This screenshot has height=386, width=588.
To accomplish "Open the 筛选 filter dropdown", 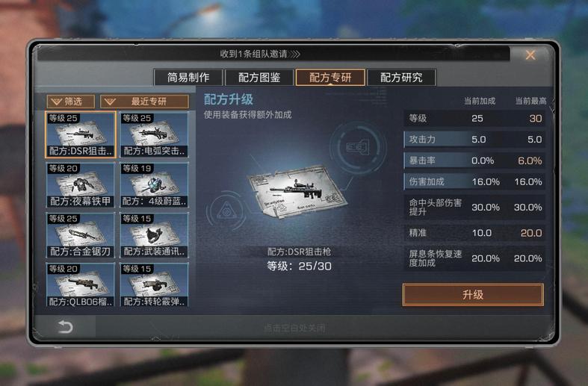I will (70, 102).
